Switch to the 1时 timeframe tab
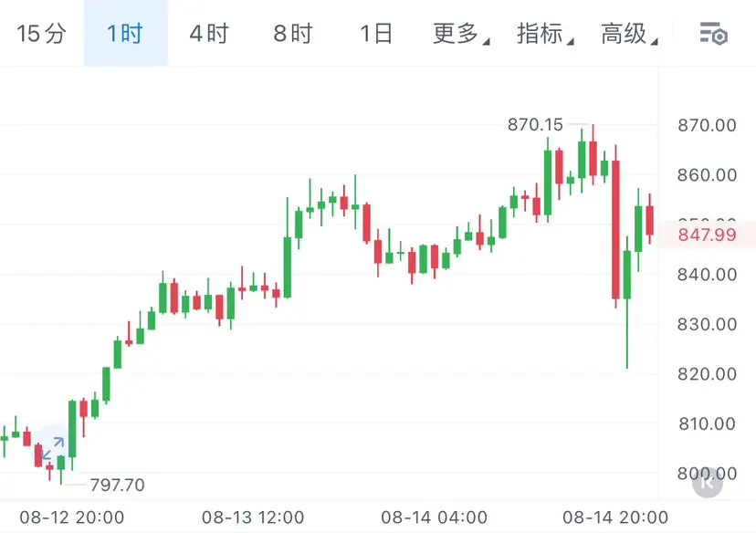Image resolution: width=756 pixels, height=533 pixels. point(125,33)
